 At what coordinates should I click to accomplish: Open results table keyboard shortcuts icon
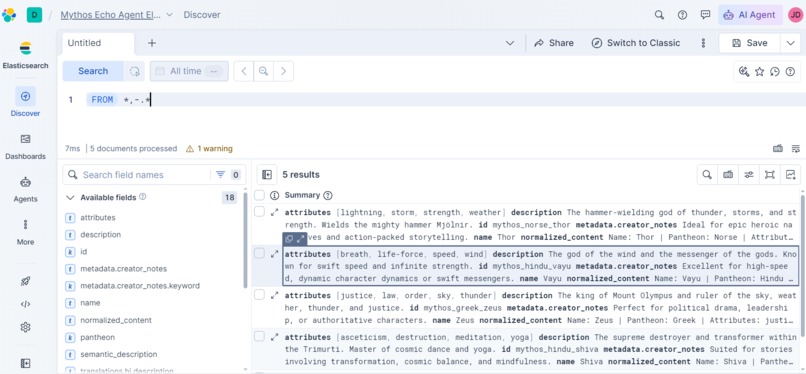(x=728, y=175)
